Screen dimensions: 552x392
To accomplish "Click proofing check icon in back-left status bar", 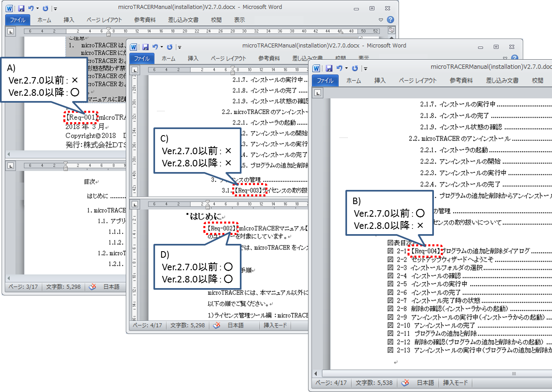I will click(93, 286).
